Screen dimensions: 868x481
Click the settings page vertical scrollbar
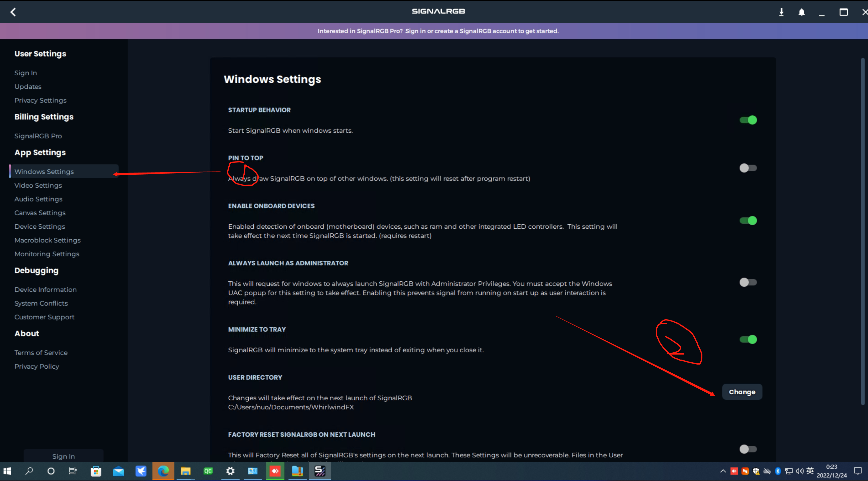point(862,231)
